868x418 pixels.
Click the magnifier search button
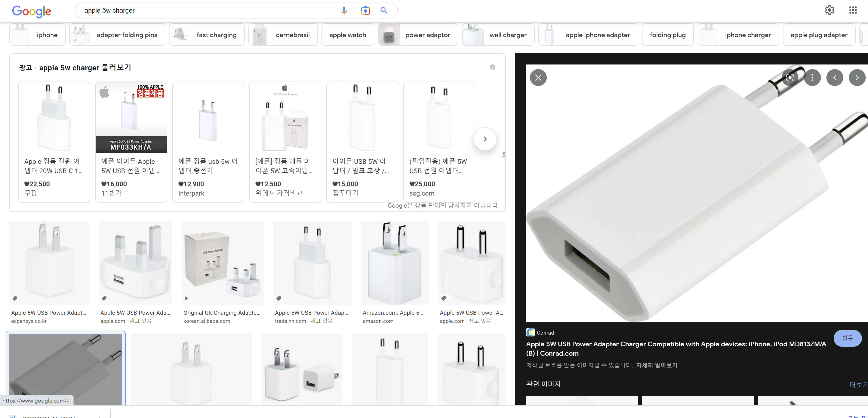point(384,11)
